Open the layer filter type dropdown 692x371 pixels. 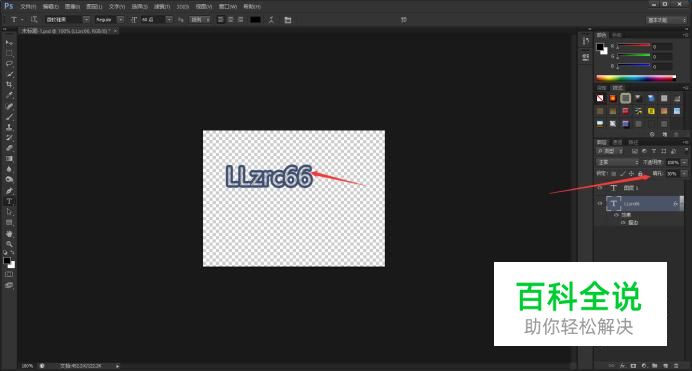[610, 151]
